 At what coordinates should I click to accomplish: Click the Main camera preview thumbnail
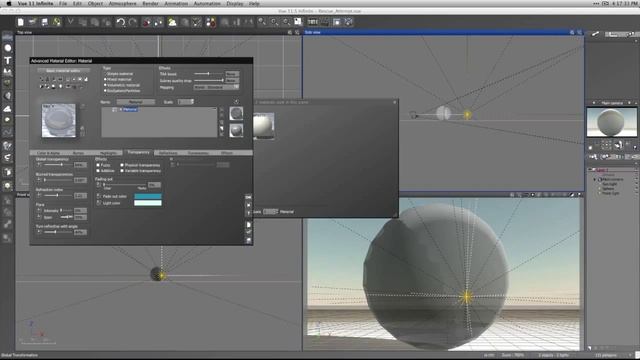click(611, 122)
